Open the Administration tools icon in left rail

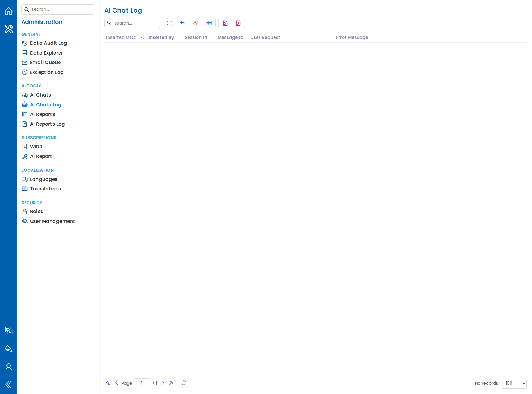[x=9, y=29]
